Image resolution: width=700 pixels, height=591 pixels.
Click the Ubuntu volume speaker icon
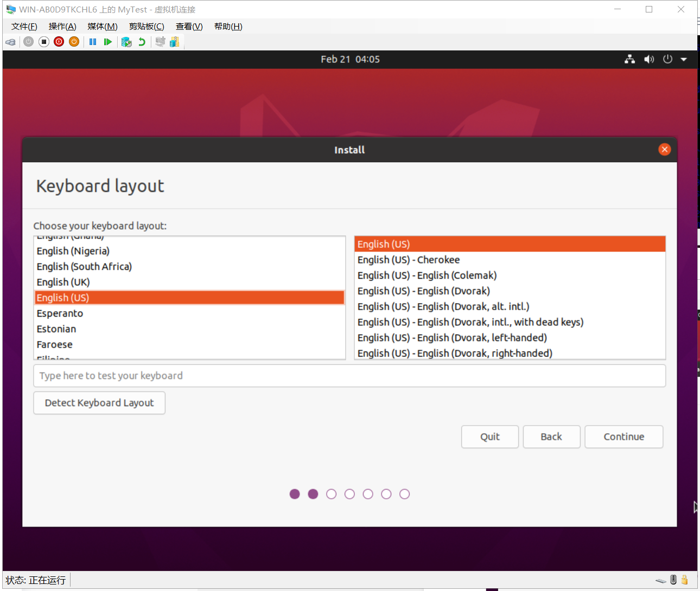point(649,59)
